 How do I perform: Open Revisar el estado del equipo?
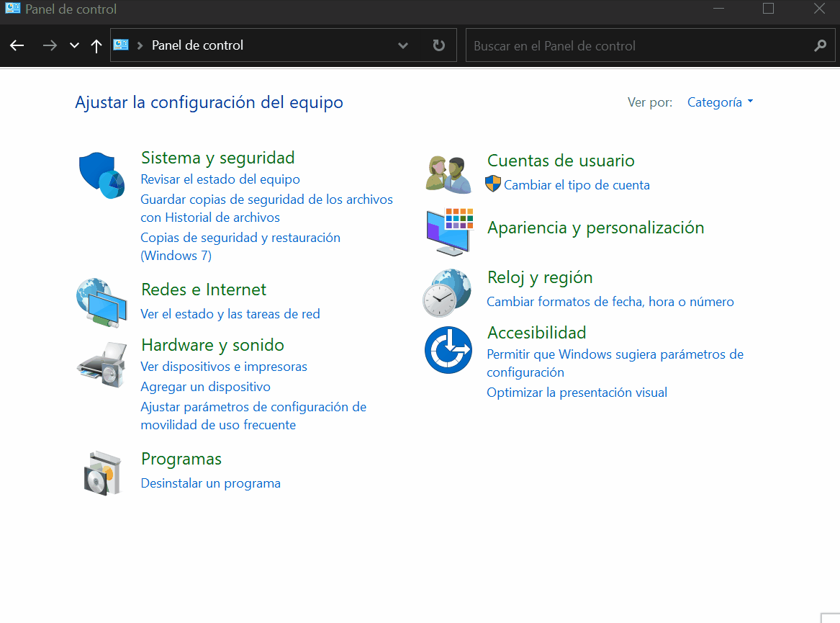tap(220, 179)
